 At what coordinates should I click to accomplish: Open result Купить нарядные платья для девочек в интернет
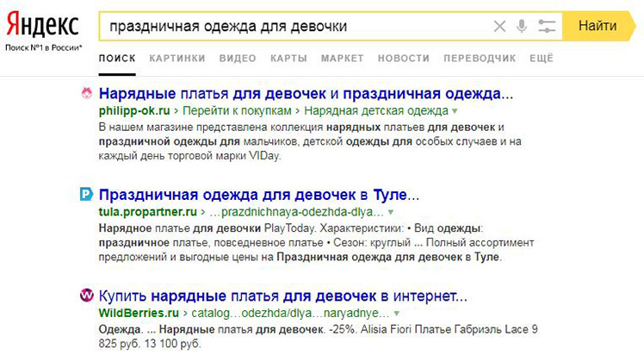282,296
